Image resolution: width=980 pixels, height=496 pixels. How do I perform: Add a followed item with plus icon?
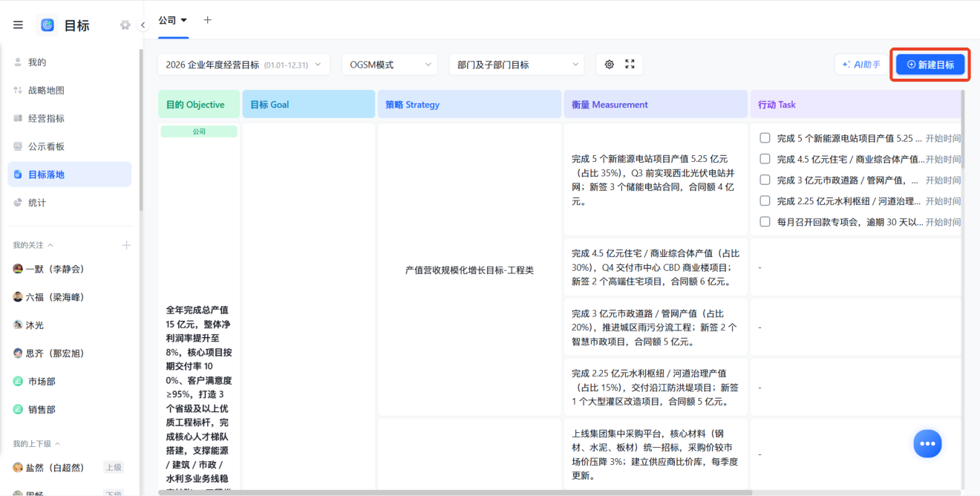coord(126,245)
